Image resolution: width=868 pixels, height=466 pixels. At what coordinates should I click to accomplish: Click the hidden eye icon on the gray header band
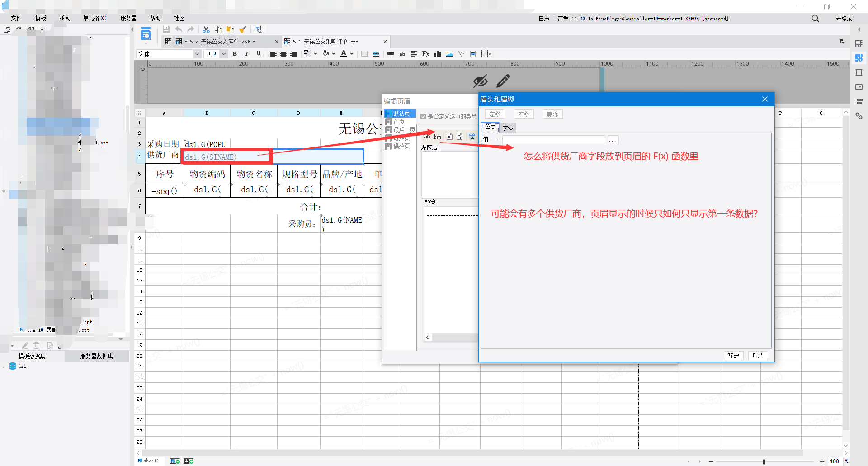point(480,81)
